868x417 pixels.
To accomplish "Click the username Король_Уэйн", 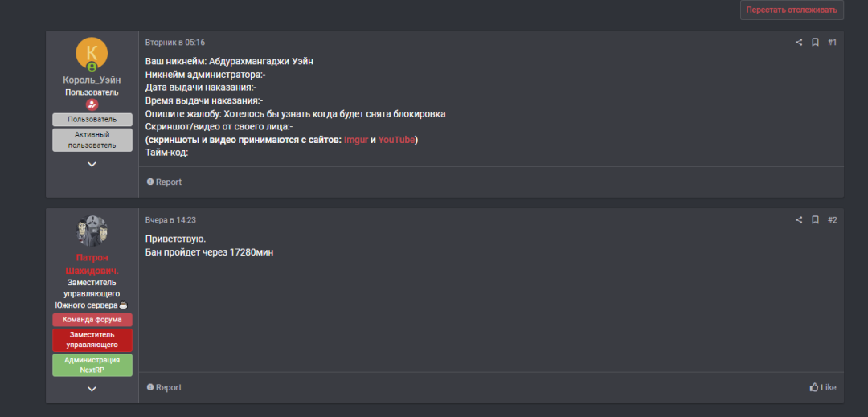I will [92, 80].
